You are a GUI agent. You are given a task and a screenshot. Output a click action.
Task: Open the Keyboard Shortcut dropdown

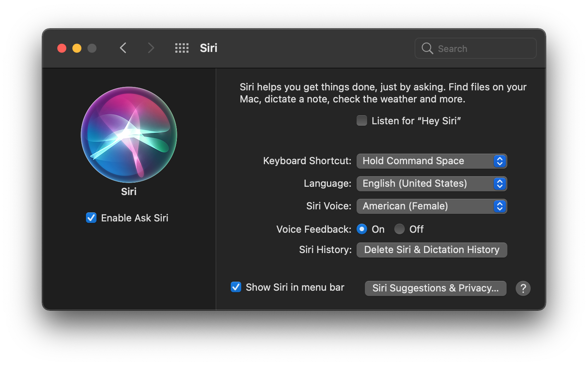[432, 161]
